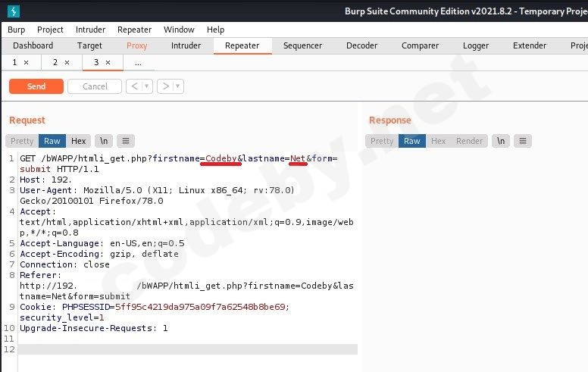Close Repeater tab 1

tap(27, 63)
